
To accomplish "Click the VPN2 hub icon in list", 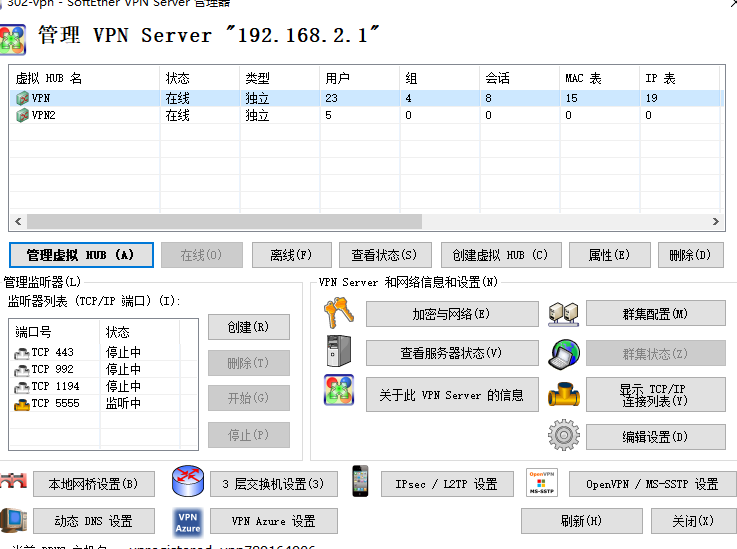I will [x=22, y=115].
